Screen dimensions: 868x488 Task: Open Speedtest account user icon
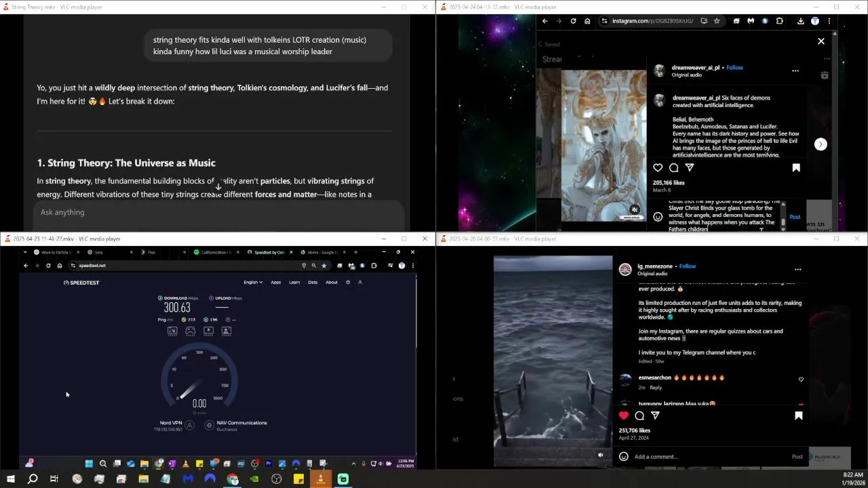(x=360, y=283)
